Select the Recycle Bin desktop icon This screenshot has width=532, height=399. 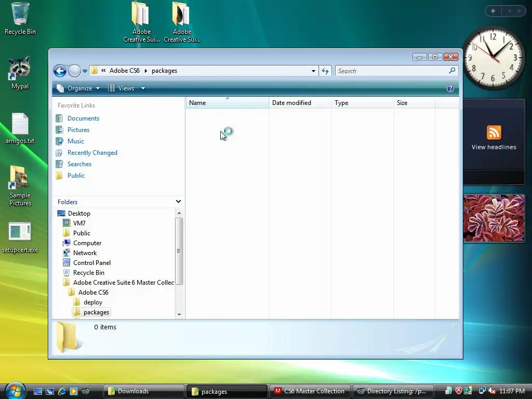(20, 19)
